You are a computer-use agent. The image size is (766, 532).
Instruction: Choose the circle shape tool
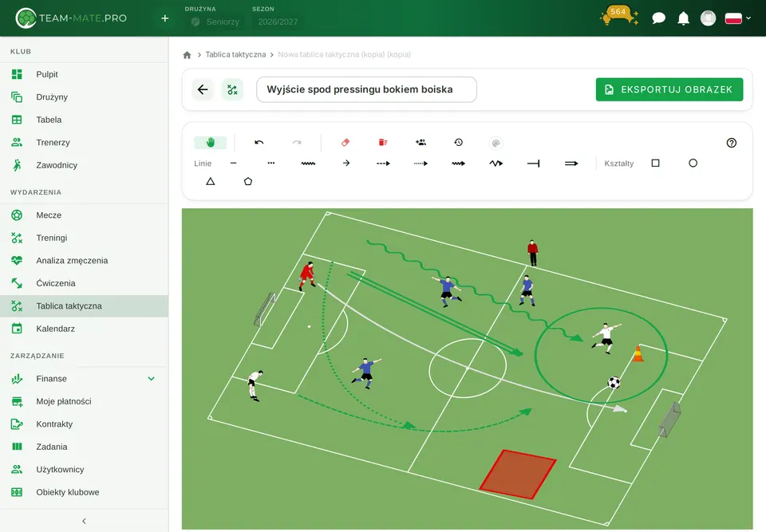click(x=693, y=164)
